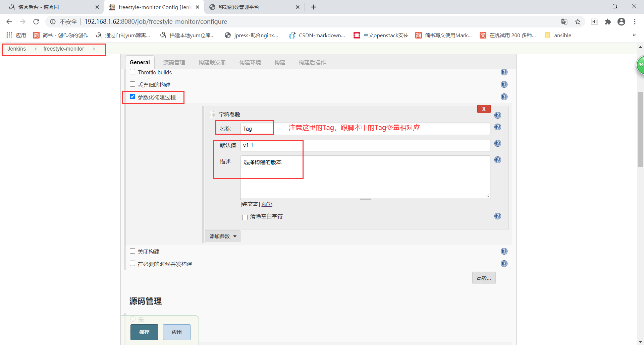This screenshot has height=345, width=644.
Task: Switch to the 构建环境 tab
Action: [x=250, y=62]
